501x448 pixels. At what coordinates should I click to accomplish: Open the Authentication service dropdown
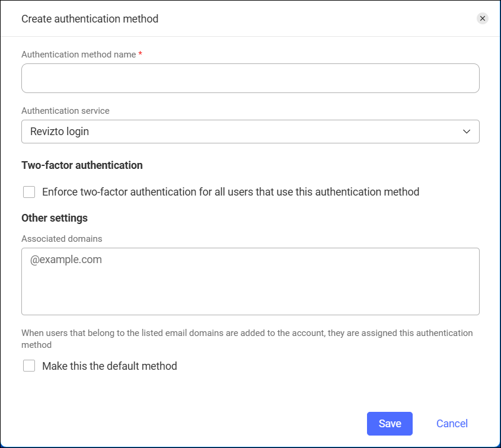[x=250, y=132]
